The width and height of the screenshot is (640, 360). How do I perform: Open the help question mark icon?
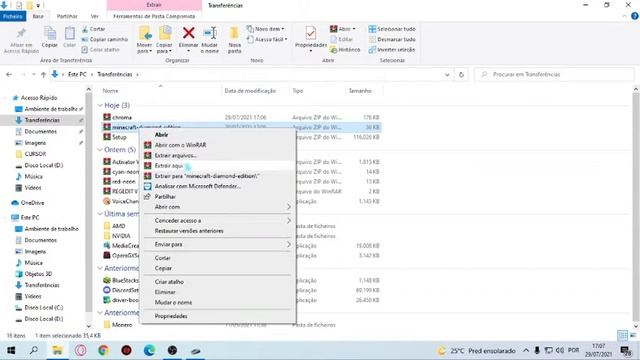click(635, 16)
